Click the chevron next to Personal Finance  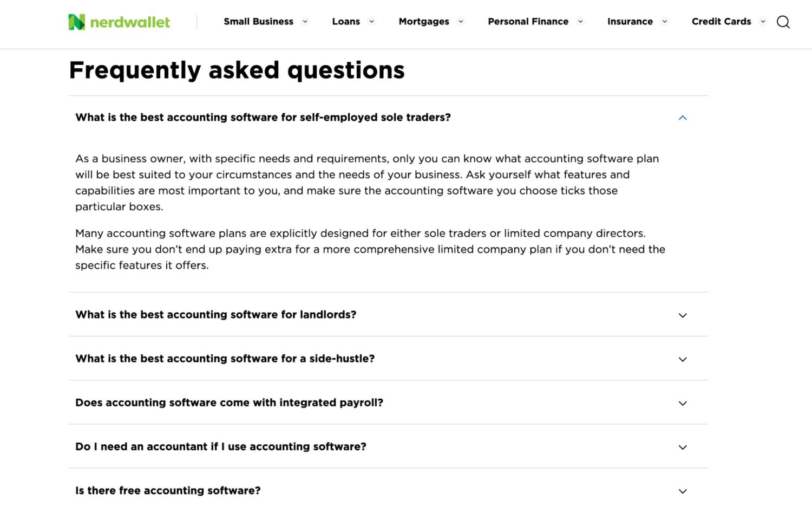tap(580, 22)
